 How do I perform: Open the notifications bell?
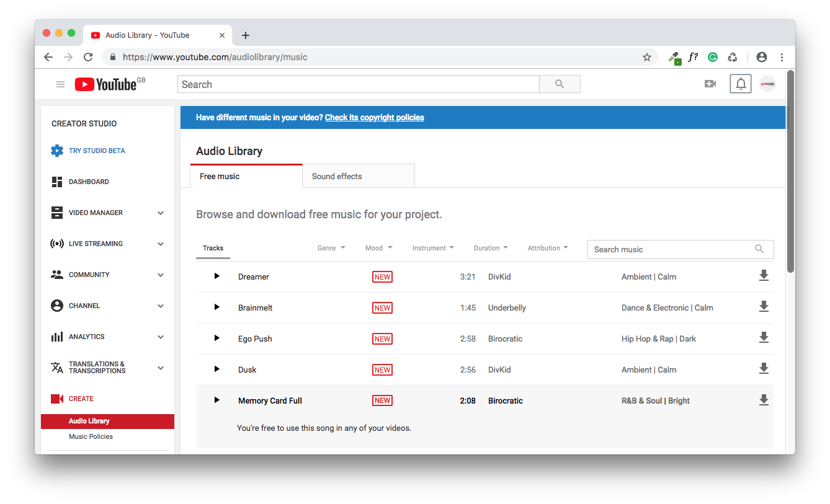(x=741, y=84)
